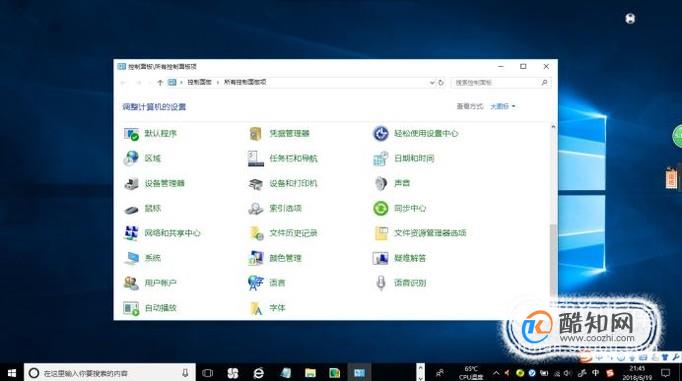Image resolution: width=682 pixels, height=381 pixels.
Task: Open User Accounts (用户帐户) icon
Action: click(131, 283)
